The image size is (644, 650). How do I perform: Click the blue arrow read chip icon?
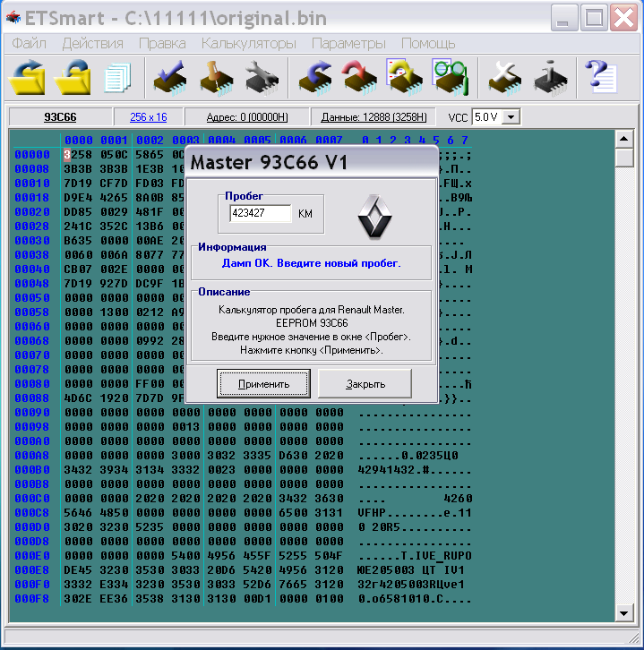pyautogui.click(x=315, y=78)
